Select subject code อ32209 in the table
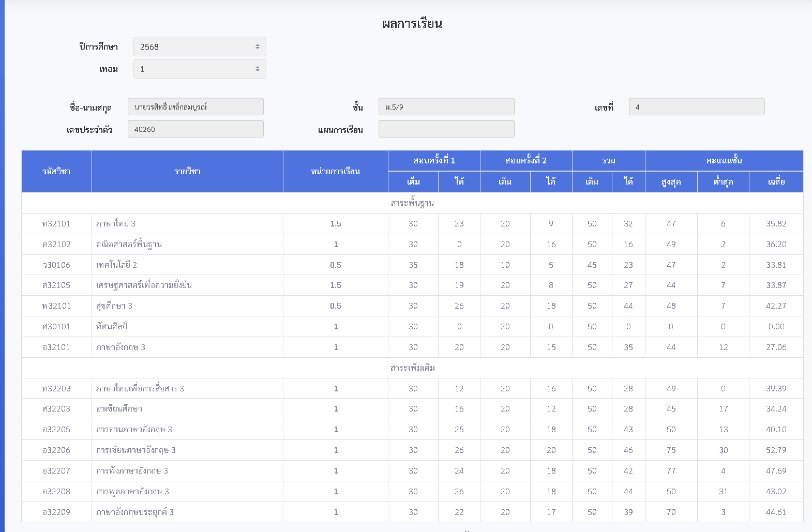The height and width of the screenshot is (532, 812). click(56, 512)
